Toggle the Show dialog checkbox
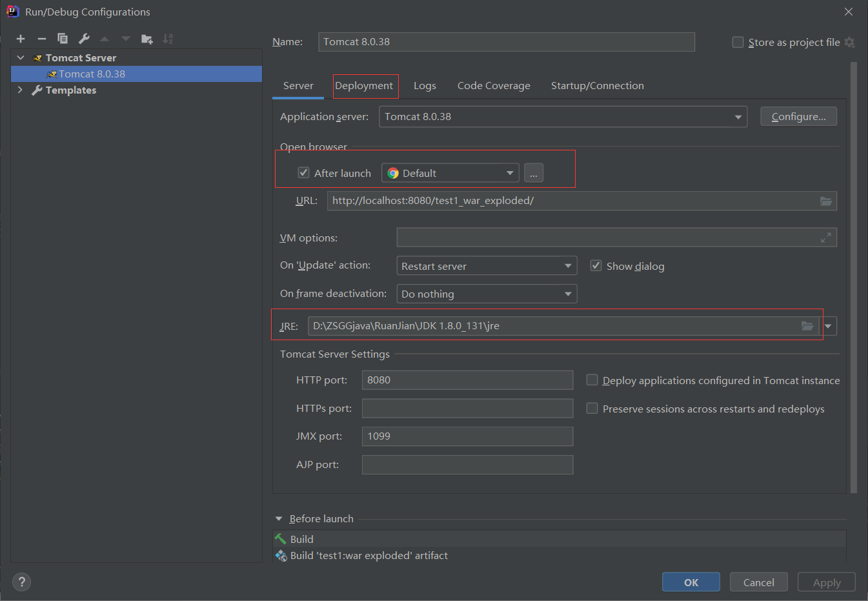This screenshot has width=868, height=601. pos(596,266)
